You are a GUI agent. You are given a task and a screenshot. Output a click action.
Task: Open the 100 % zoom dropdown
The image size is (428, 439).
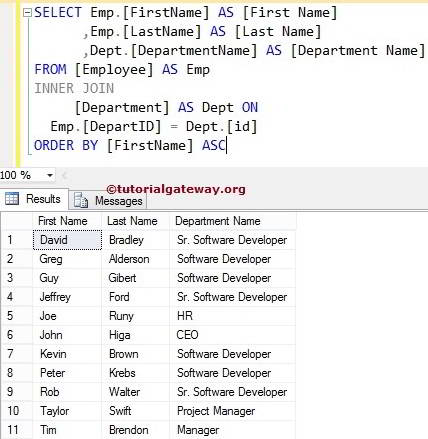coord(50,175)
